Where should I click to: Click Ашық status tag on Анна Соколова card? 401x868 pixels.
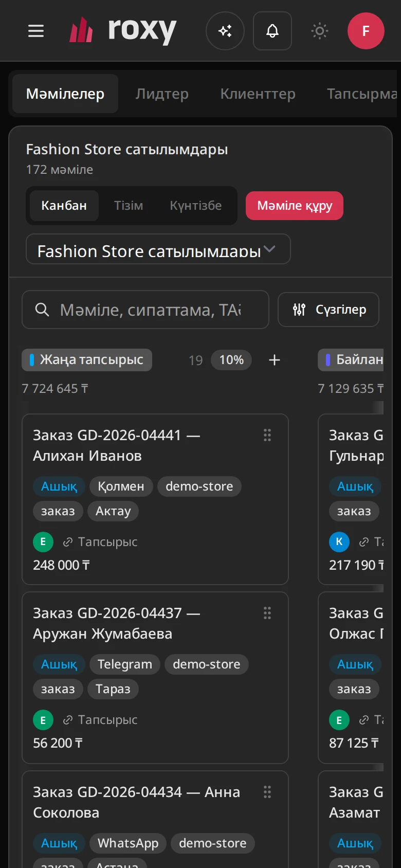[59, 843]
